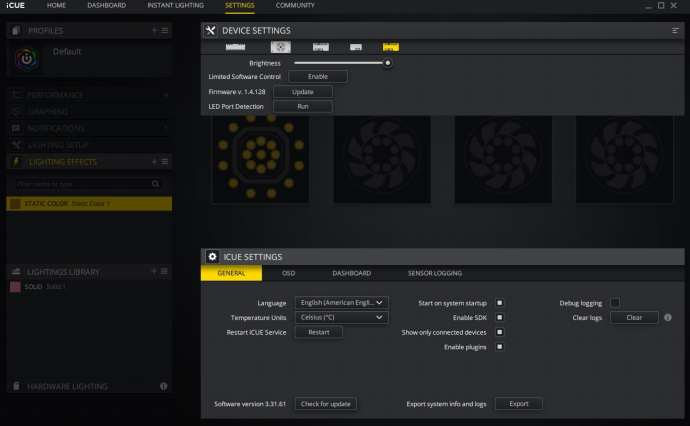Open the Lightings Library list menu icon
Viewport: 690px width, 426px height.
164,271
